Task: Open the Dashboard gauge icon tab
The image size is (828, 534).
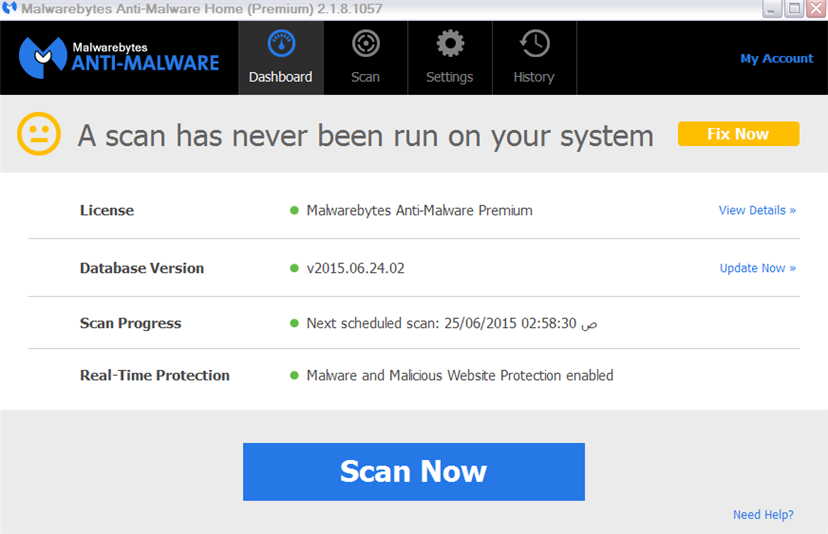Action: [x=280, y=46]
